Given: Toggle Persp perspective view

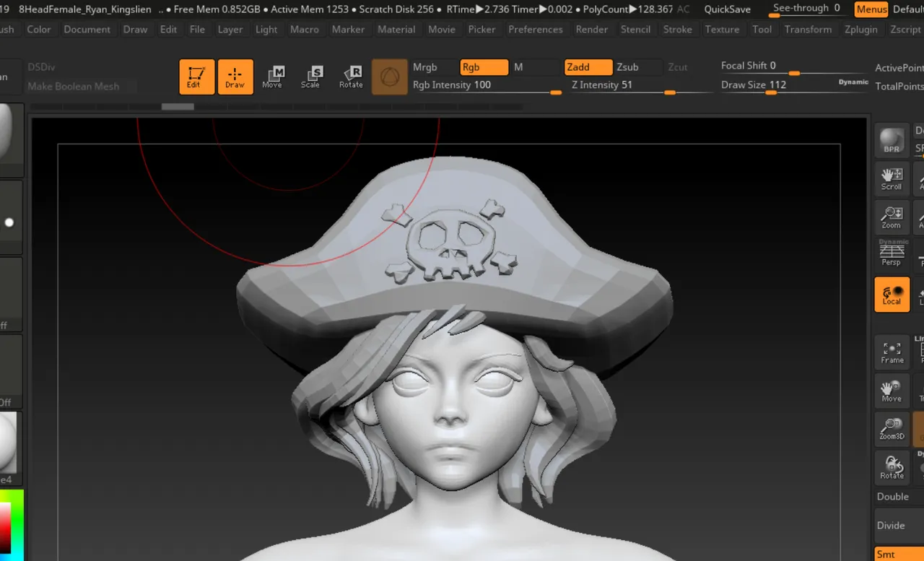Looking at the screenshot, I should pyautogui.click(x=892, y=254).
